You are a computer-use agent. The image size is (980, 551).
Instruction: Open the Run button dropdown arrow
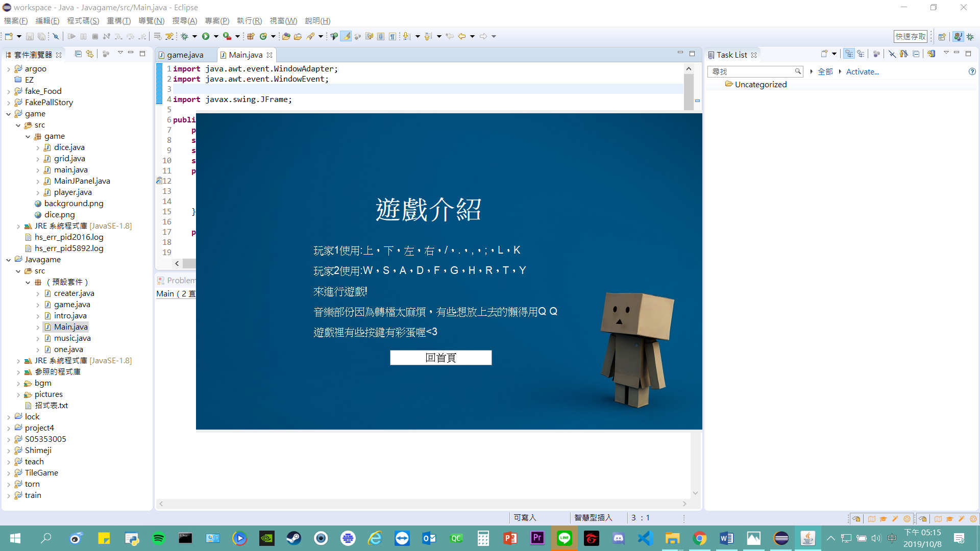coord(216,36)
